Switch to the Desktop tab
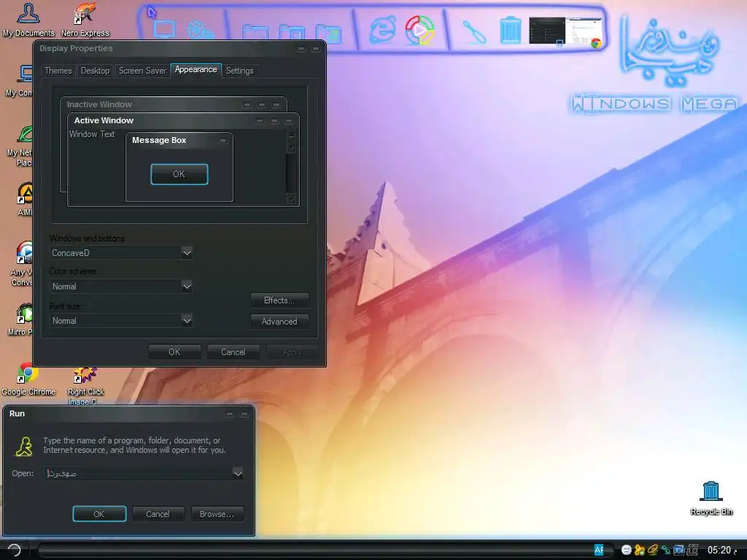The width and height of the screenshot is (747, 560). (96, 71)
